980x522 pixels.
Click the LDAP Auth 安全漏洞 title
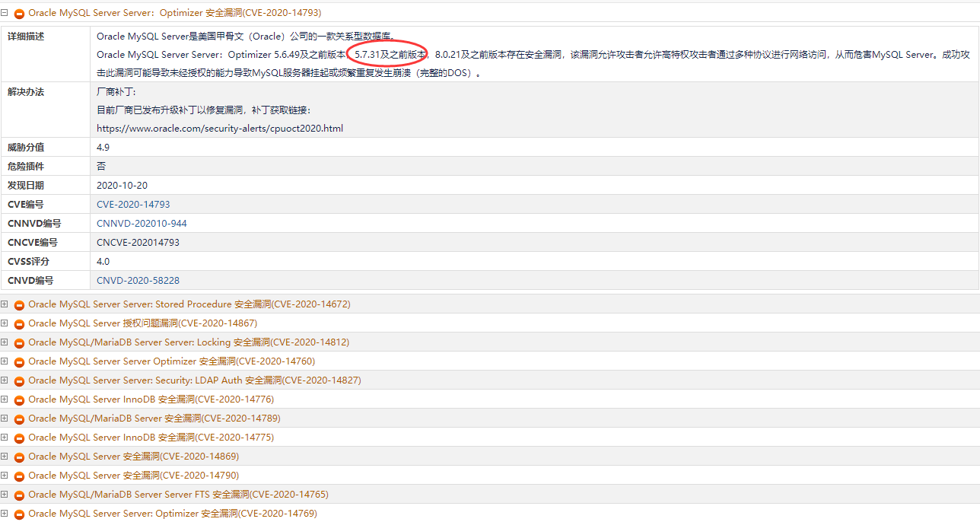[195, 380]
